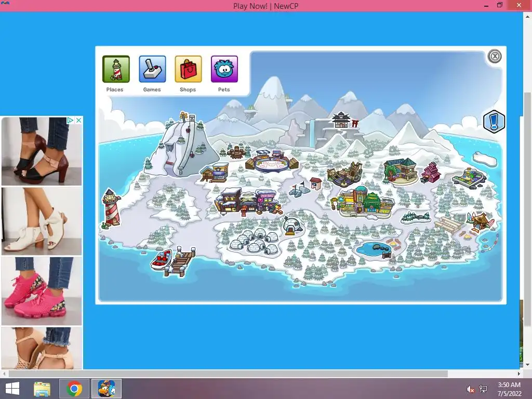Go to the Plaza colorful buildings

(363, 202)
